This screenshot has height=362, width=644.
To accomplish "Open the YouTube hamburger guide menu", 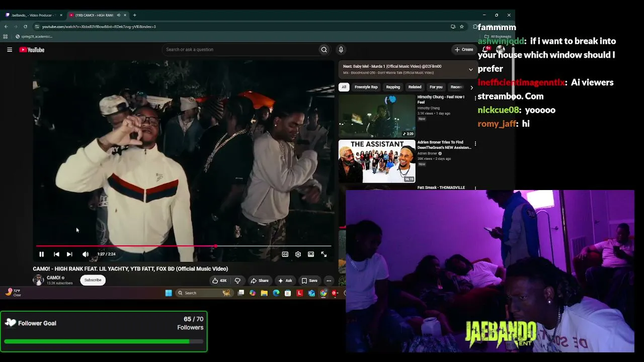I will tap(10, 50).
